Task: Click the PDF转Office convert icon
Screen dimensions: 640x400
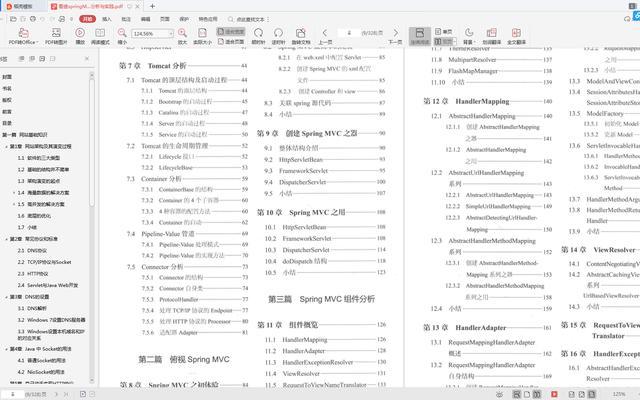Action: 19,37
